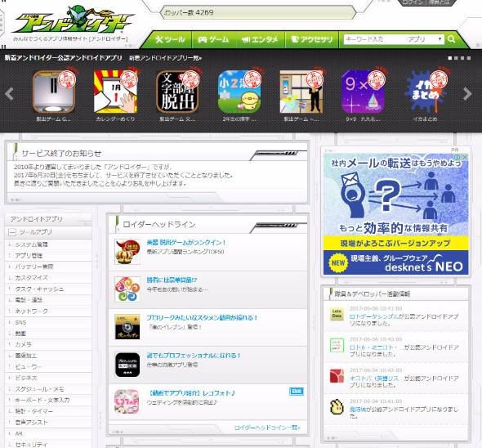This screenshot has width=482, height=448.
Task: Show previous apps with left carousel arrow
Action: pos(9,94)
